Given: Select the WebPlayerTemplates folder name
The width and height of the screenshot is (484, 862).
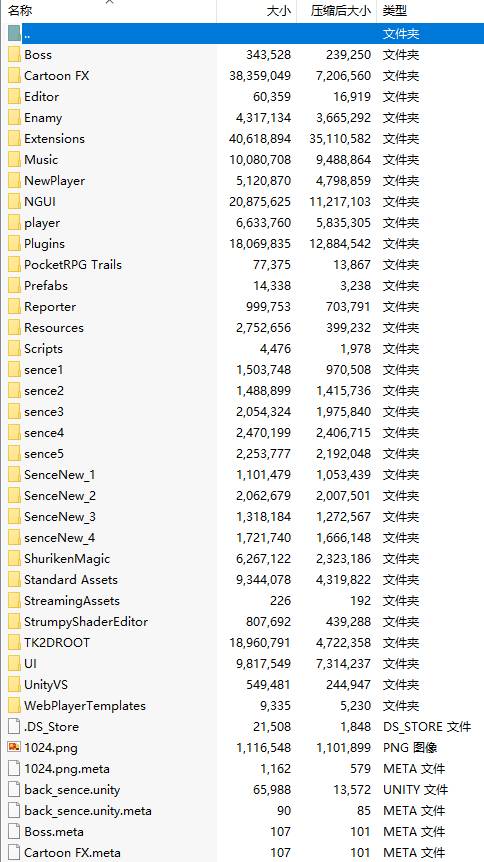Looking at the screenshot, I should click(85, 705).
